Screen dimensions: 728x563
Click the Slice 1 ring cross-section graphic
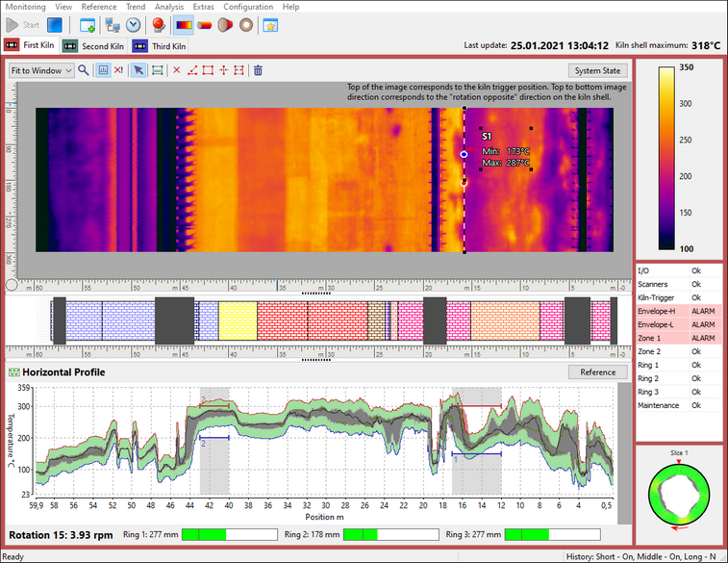point(679,495)
